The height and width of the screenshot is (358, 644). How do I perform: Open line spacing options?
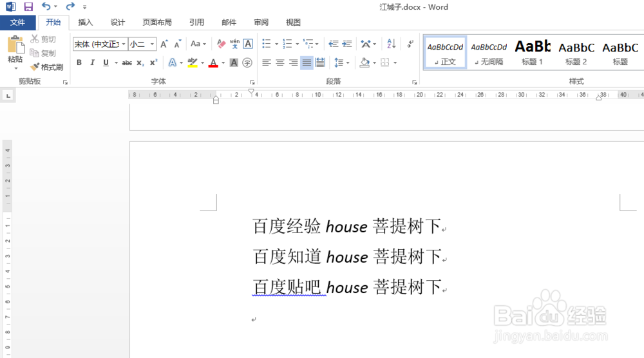click(342, 63)
